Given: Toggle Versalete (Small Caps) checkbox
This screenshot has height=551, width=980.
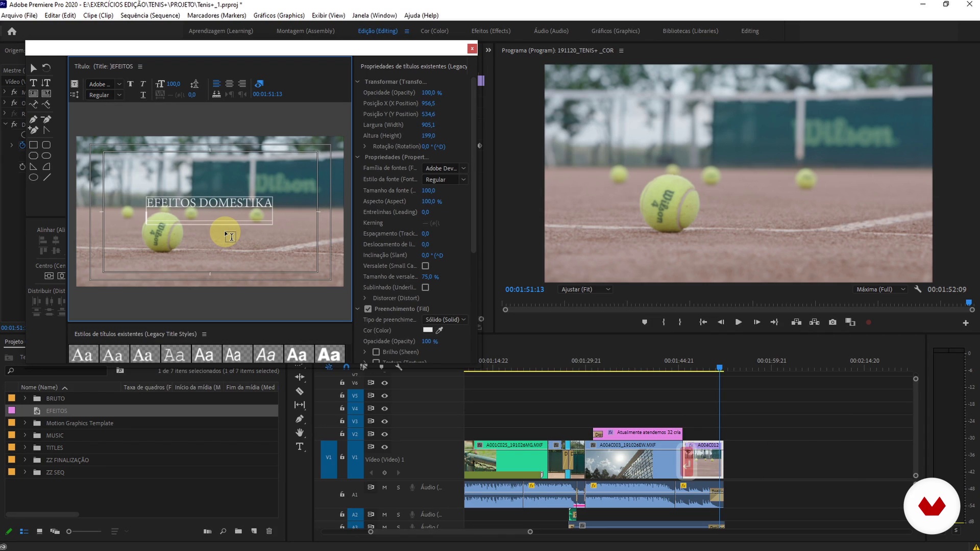Looking at the screenshot, I should point(426,266).
